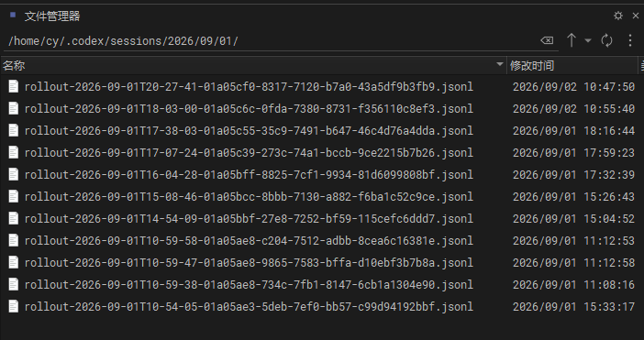Image resolution: width=644 pixels, height=340 pixels.
Task: Open file manager settings gear
Action: click(x=617, y=16)
